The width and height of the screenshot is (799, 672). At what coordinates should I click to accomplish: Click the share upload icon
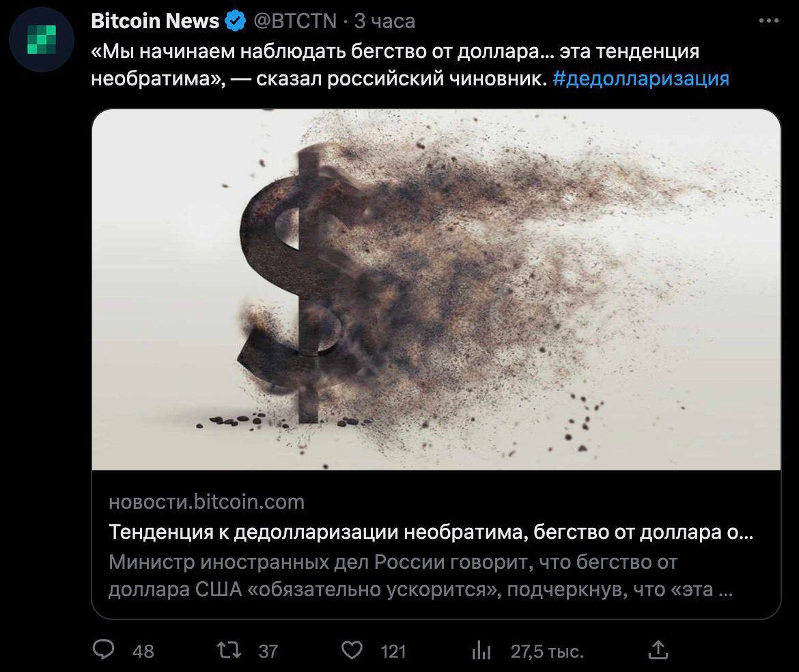tap(658, 650)
